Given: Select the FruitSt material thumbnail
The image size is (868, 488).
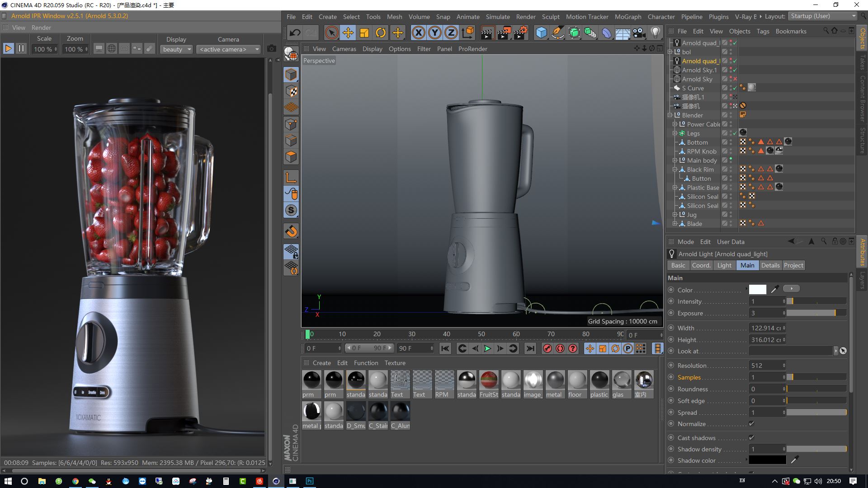Looking at the screenshot, I should click(489, 382).
